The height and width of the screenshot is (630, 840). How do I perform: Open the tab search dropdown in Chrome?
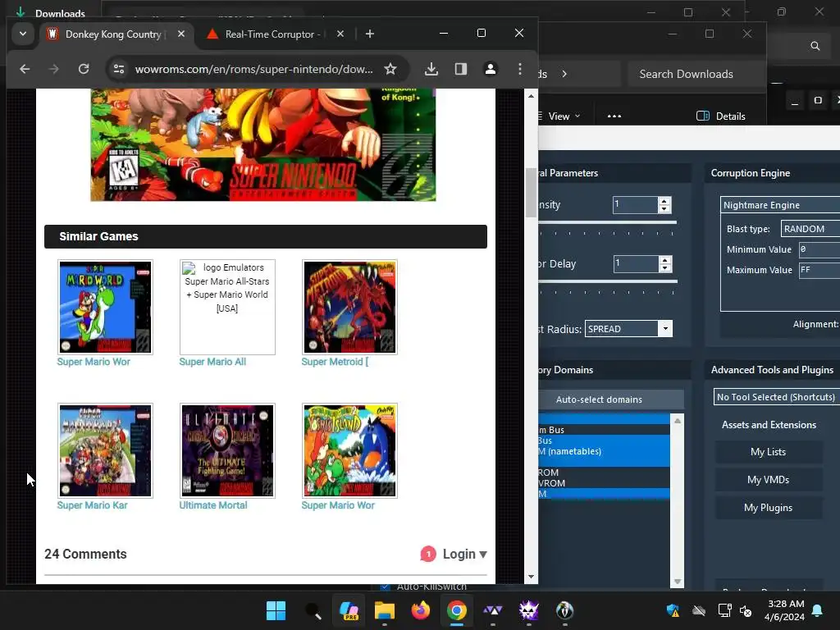[22, 34]
